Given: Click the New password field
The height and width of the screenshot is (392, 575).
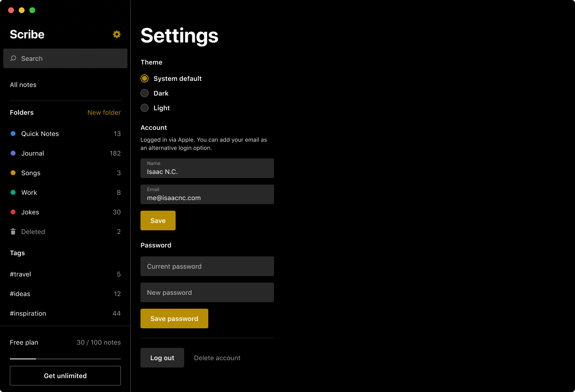Looking at the screenshot, I should (207, 292).
